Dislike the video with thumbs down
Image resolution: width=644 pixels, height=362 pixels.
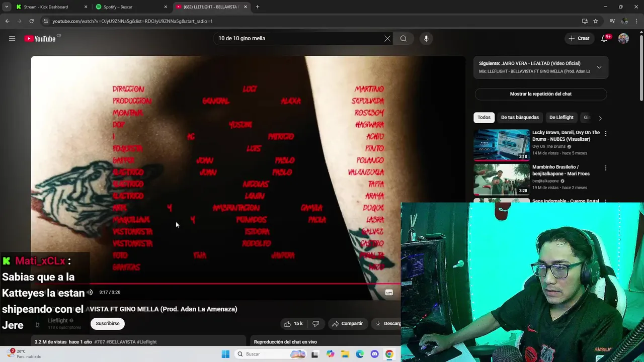315,324
